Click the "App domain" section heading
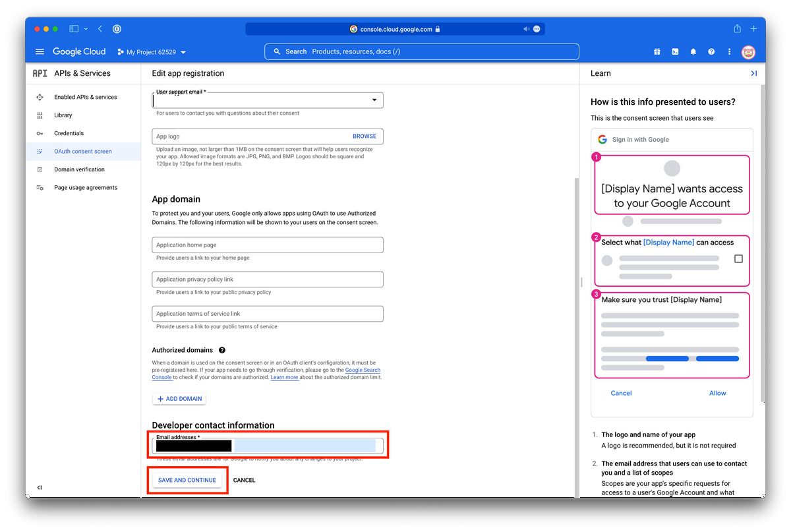 point(176,199)
